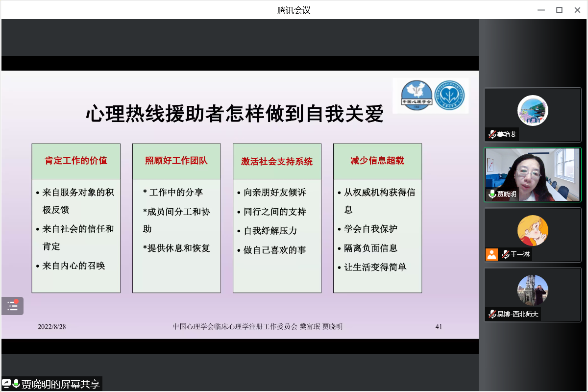Screen dimensions: 588x392
Task: Click the 中国心理学会 logo on the slide
Action: coord(416,96)
